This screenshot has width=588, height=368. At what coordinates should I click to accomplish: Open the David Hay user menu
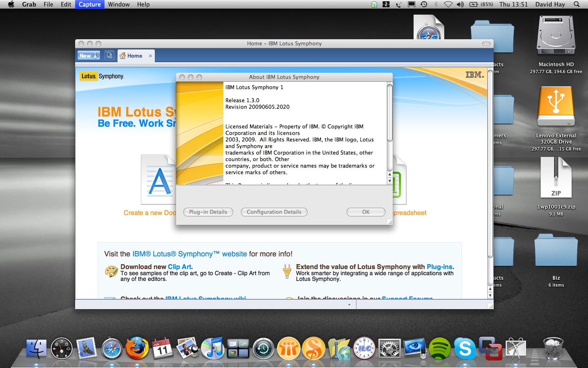[550, 4]
